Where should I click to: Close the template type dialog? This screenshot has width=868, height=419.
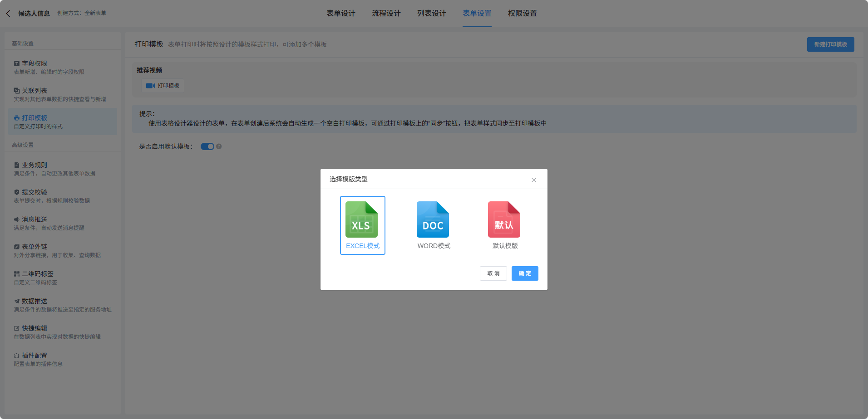(534, 180)
